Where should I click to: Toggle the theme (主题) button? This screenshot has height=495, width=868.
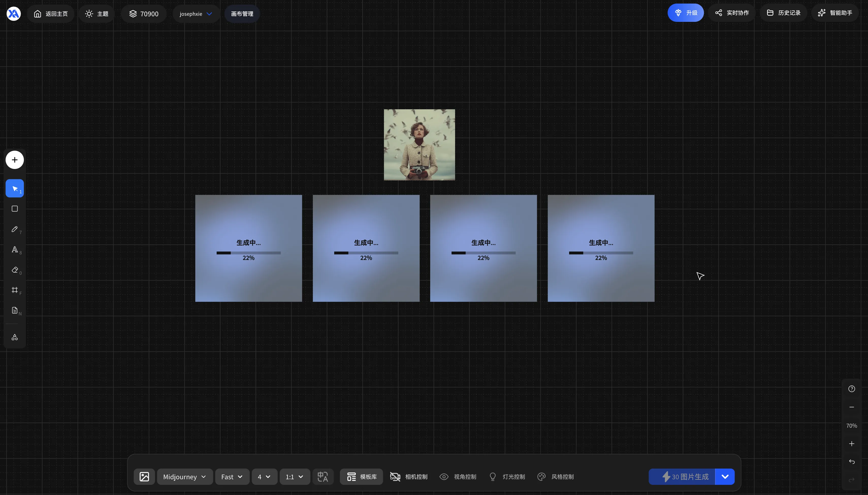click(97, 14)
